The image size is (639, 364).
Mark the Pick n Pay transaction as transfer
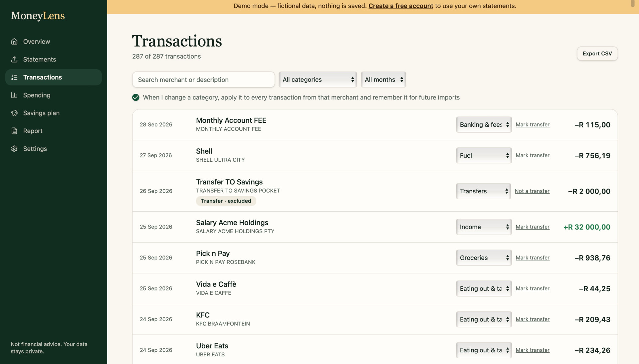click(x=532, y=258)
